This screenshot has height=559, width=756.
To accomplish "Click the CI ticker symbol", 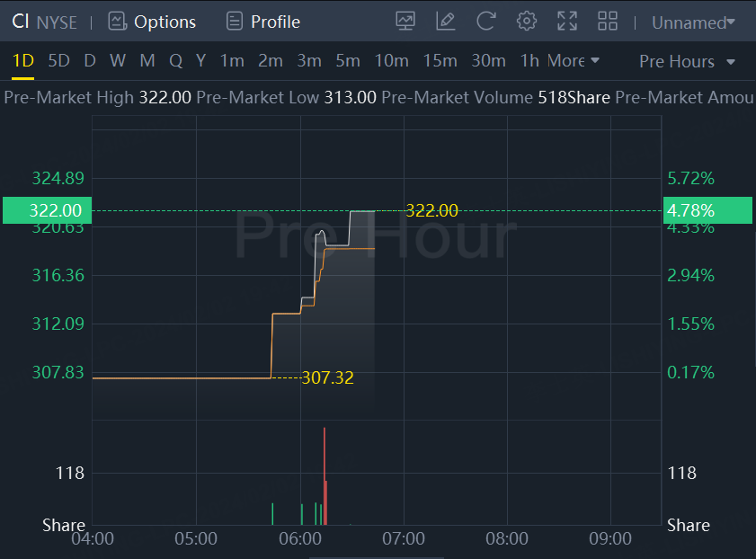I will tap(21, 22).
